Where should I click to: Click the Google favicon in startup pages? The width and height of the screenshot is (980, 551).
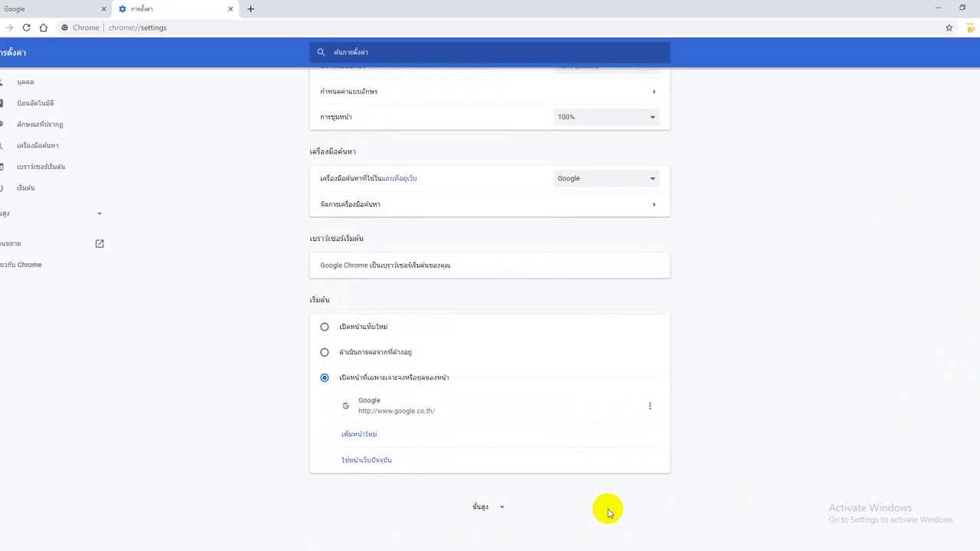coord(346,406)
